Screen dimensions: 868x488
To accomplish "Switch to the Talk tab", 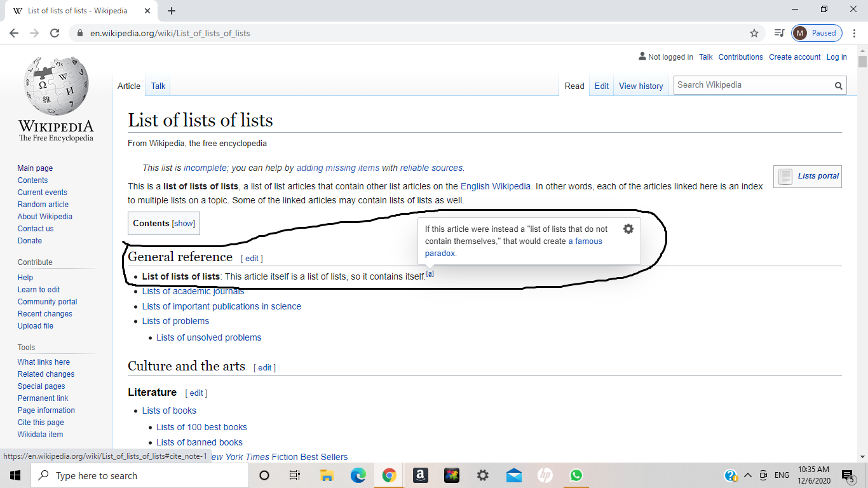I will [158, 86].
